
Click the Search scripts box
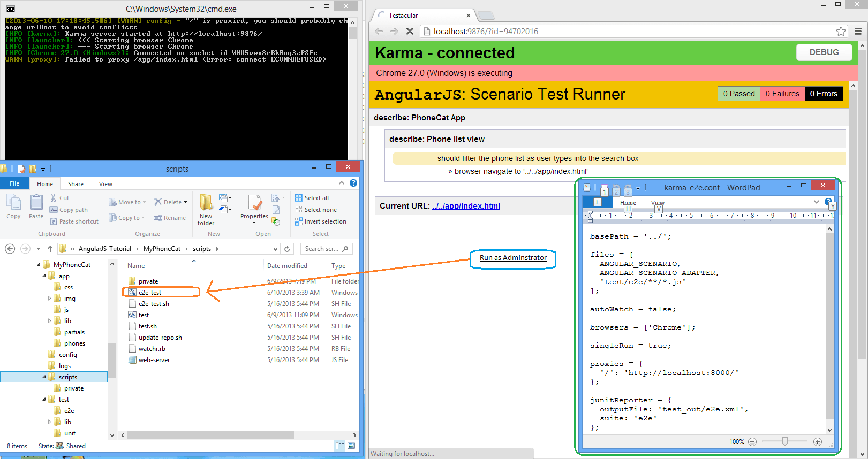(327, 249)
